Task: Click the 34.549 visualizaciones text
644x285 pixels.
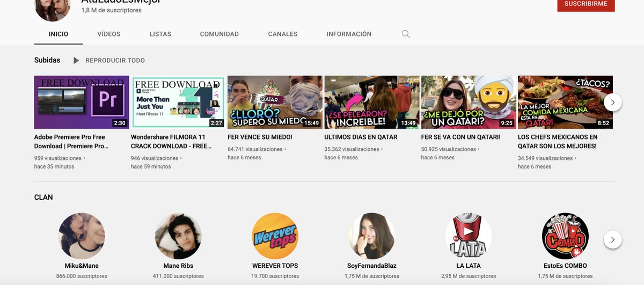Action: [545, 158]
